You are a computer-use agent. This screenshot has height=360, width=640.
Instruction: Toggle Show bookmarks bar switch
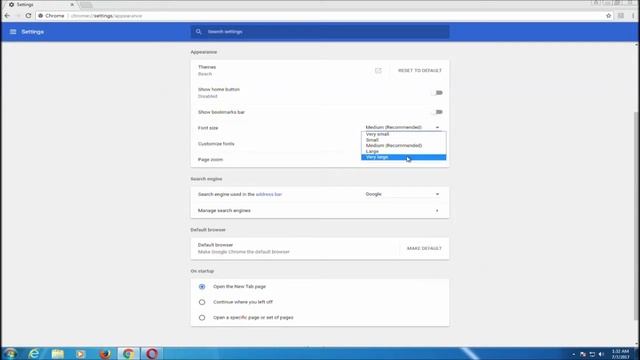tap(438, 112)
